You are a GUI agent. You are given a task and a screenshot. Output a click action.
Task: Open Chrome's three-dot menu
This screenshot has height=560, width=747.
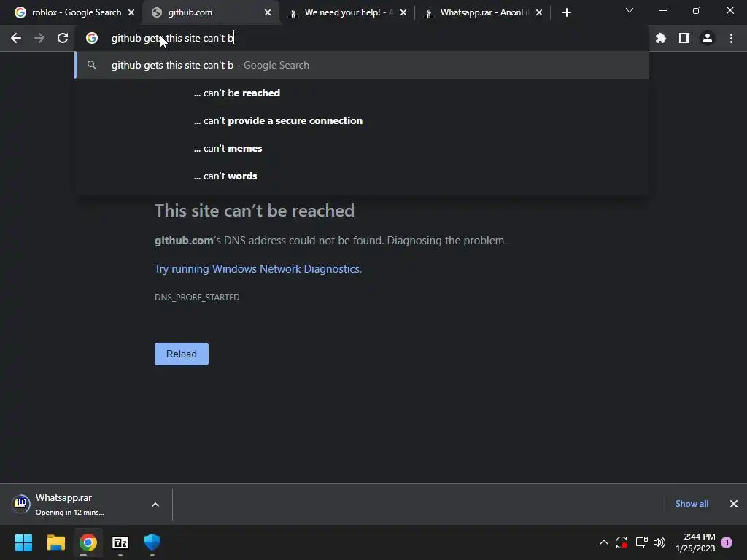click(731, 38)
